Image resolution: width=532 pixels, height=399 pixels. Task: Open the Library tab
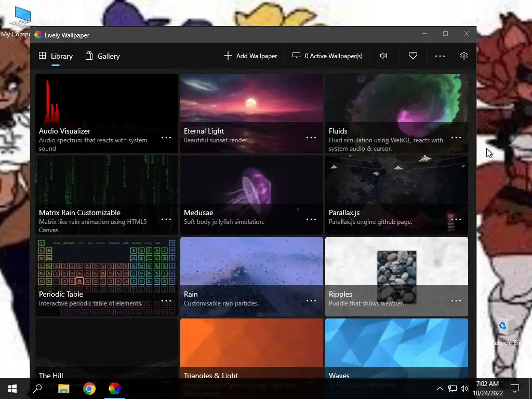point(56,56)
